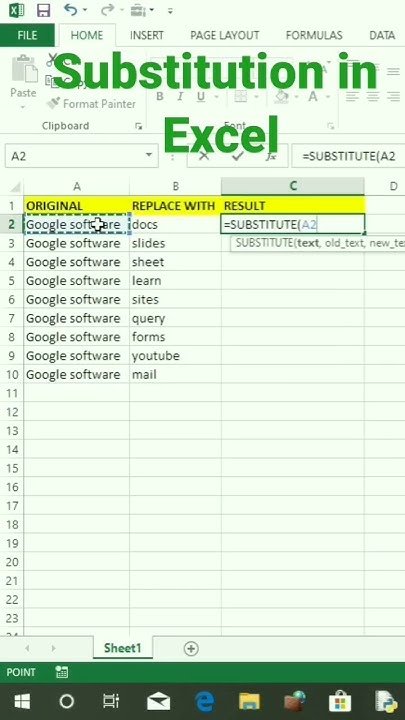Open the Underline style dropdown arrow
405x720 pixels.
[215, 97]
